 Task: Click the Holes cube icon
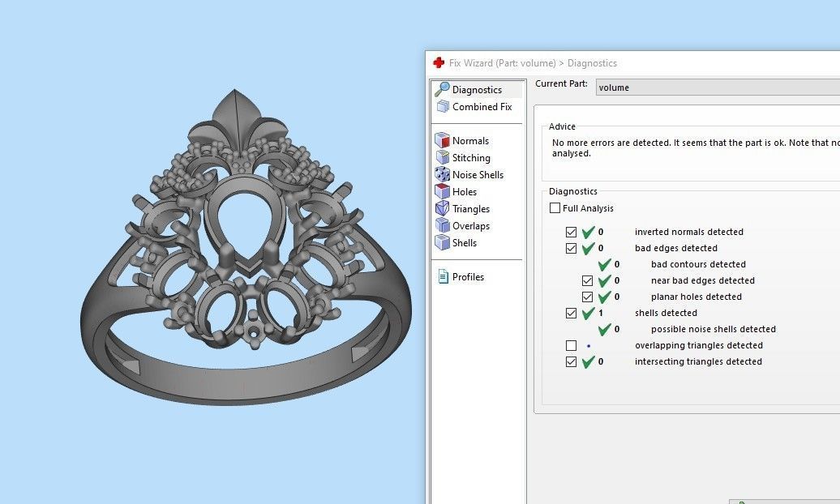pos(442,191)
